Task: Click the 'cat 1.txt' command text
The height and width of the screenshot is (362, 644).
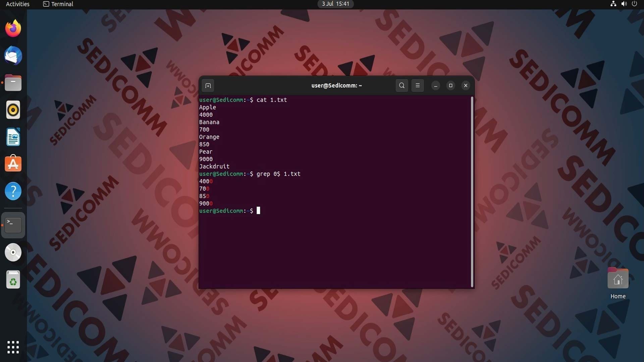Action: (272, 100)
